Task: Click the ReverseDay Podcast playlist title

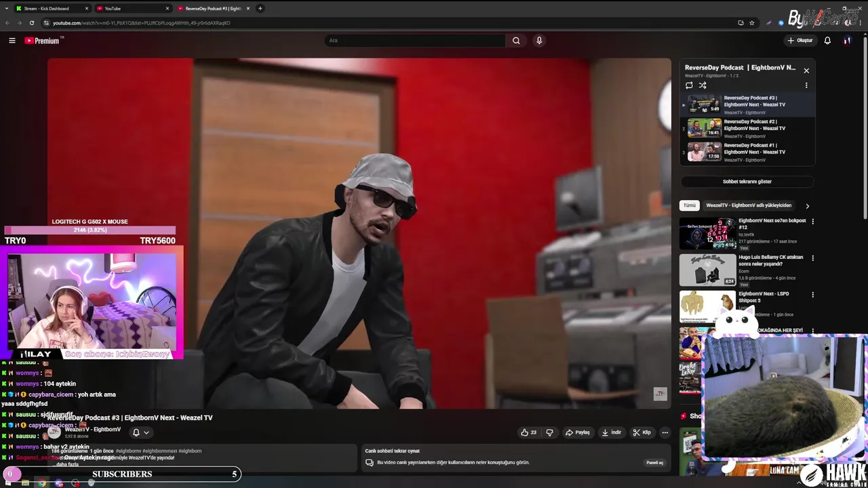Action: pos(740,68)
